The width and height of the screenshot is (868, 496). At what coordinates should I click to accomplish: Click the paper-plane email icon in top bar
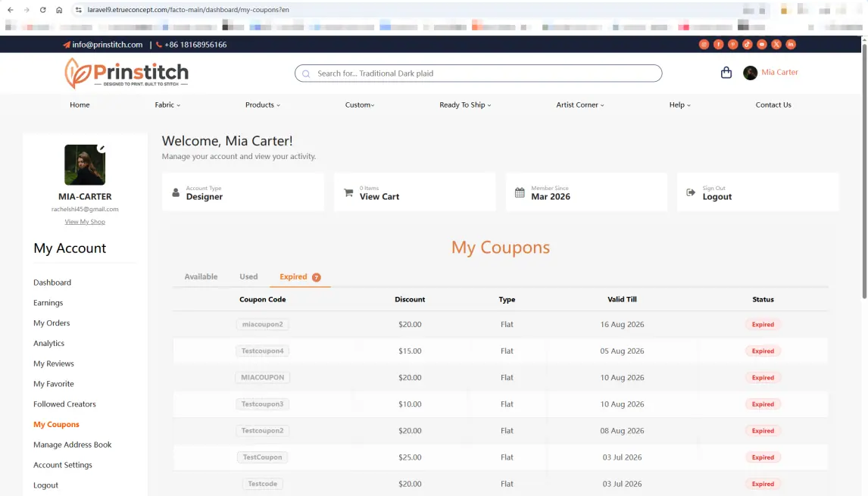point(67,45)
